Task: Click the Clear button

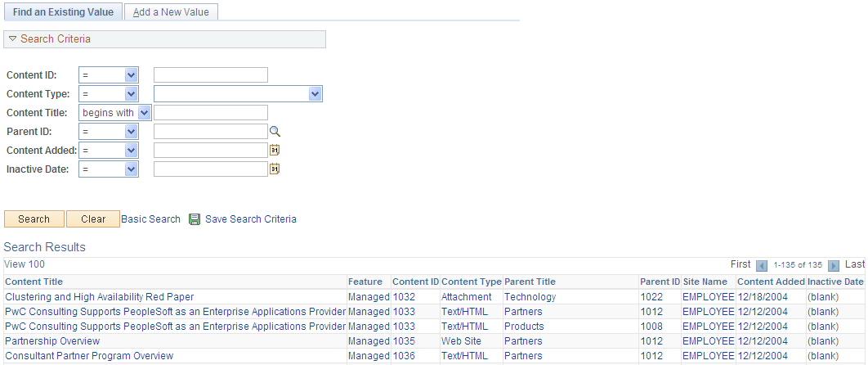Action: click(x=93, y=219)
